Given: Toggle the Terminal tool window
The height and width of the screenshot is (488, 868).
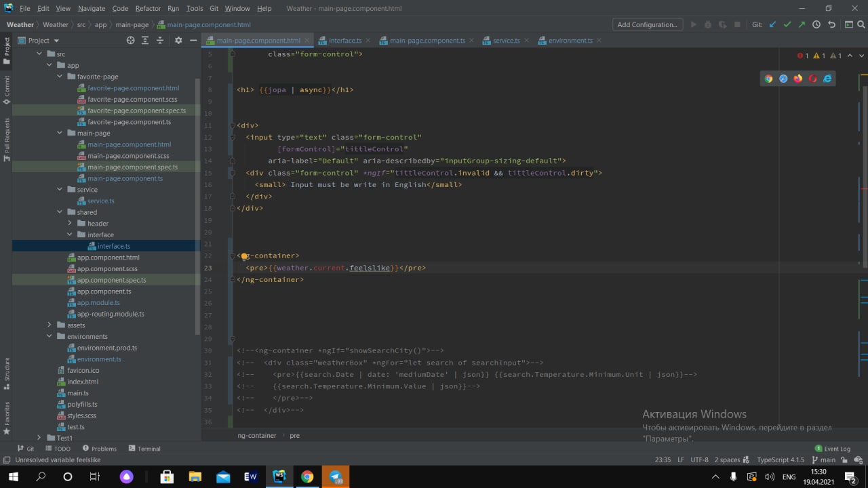Looking at the screenshot, I should pyautogui.click(x=144, y=449).
